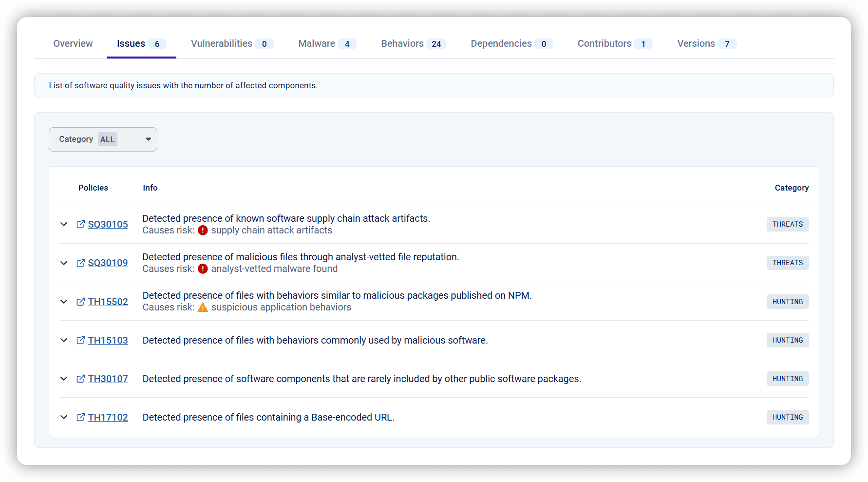
Task: Expand the SQ30105 issue row
Action: pos(64,224)
